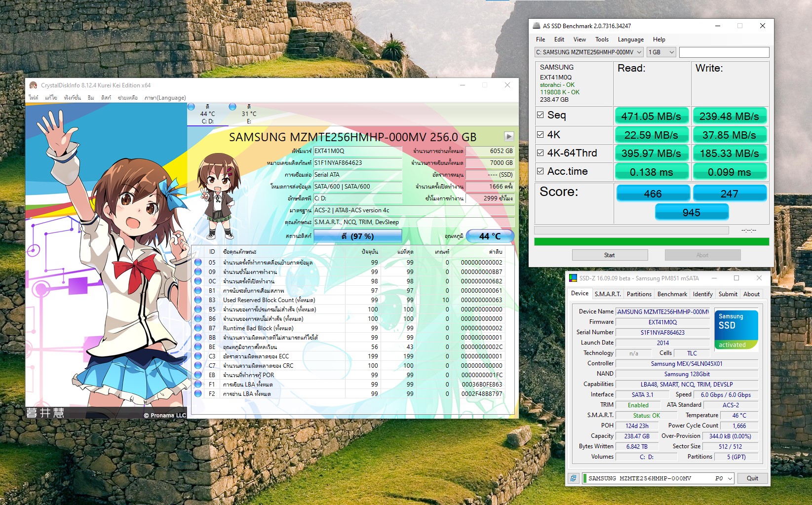Switch to the Identify tab in SSD-Z
Viewport: 812px width, 505px height.
click(702, 294)
